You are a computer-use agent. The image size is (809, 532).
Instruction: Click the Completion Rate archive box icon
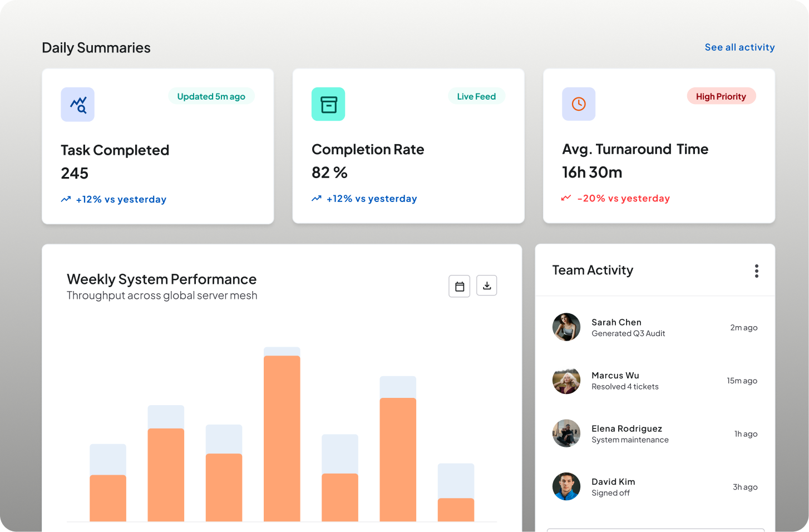328,104
